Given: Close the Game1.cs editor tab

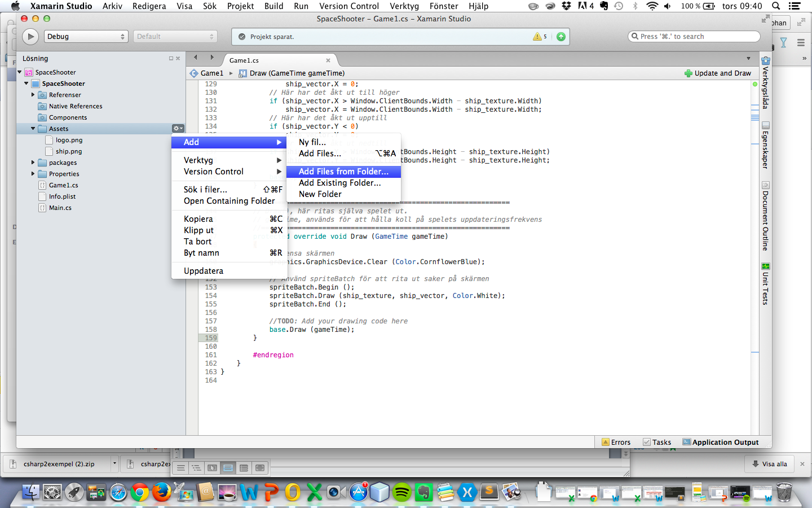Looking at the screenshot, I should (x=328, y=60).
